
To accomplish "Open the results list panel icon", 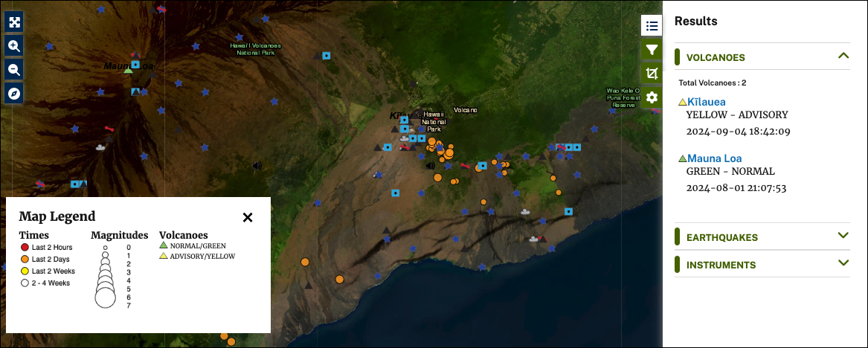I will point(652,26).
